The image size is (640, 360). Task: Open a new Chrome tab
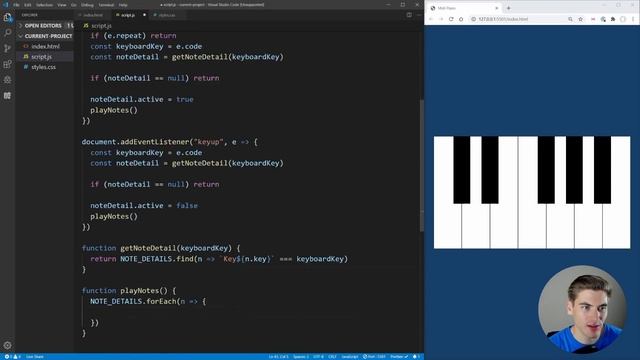[x=509, y=8]
